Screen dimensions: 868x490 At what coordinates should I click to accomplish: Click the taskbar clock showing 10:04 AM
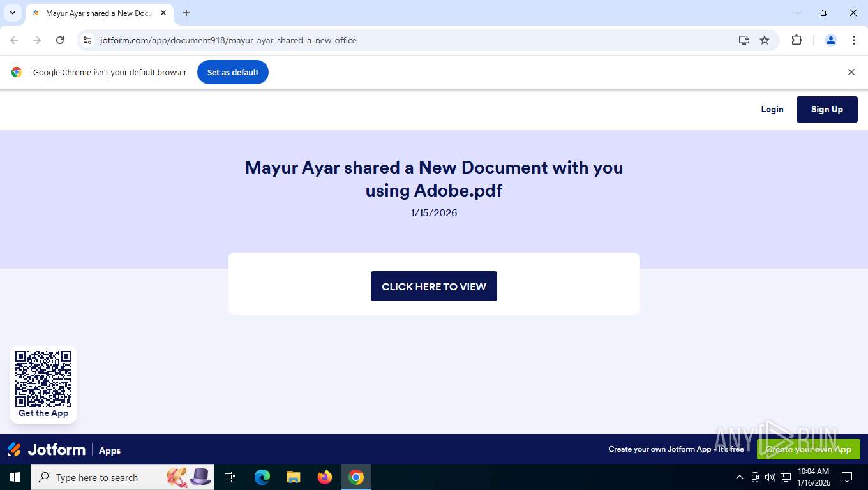pos(813,477)
